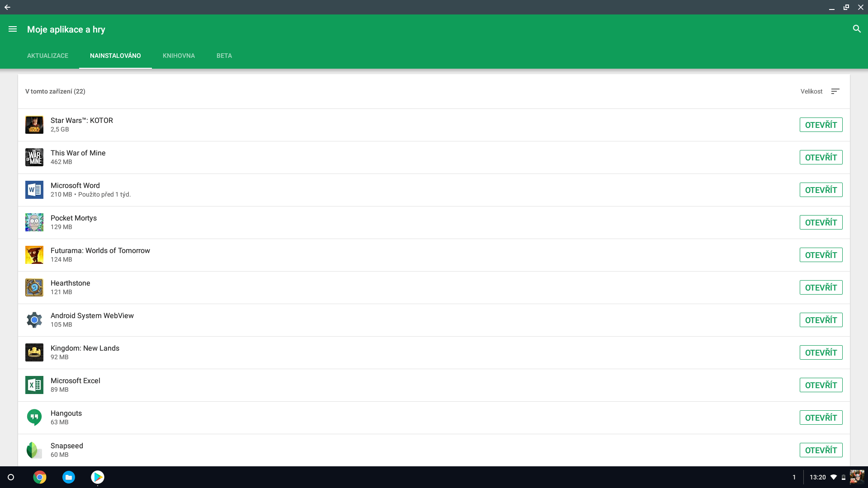Select 'Futurama: Worlds of Tomorrow' title
This screenshot has width=868, height=488.
tap(100, 251)
